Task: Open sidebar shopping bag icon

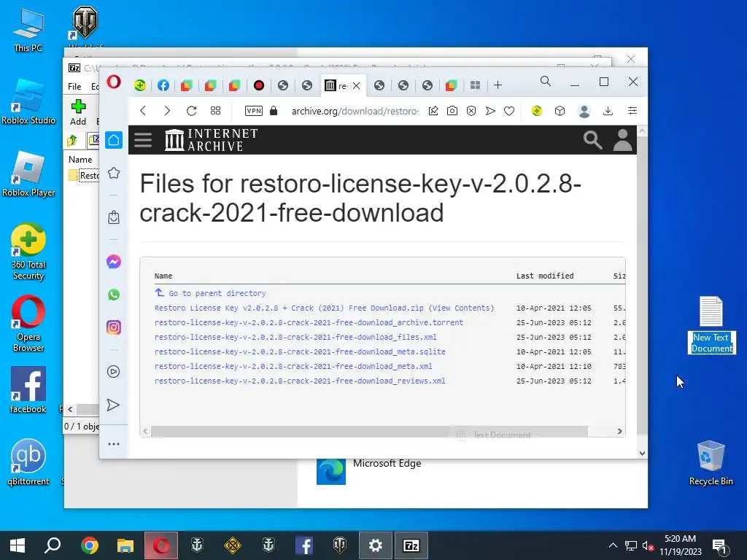Action: 113,217
